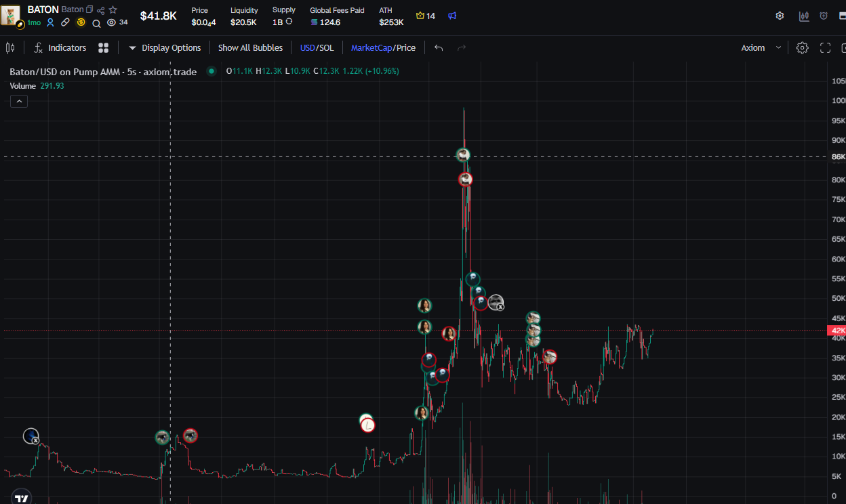Click the grey bubble beside flag markers at 49K
Viewport: 846px width, 504px height.
click(496, 302)
